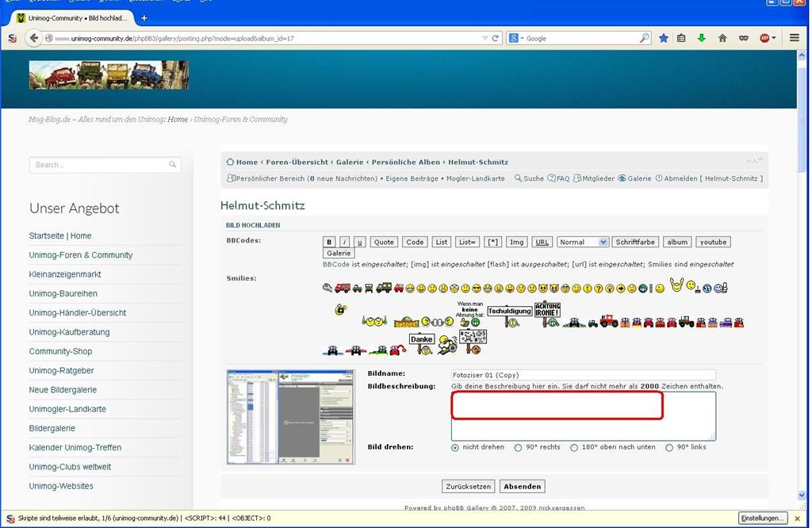Open the URL bar history dropdown
812x528 pixels.
[x=485, y=38]
